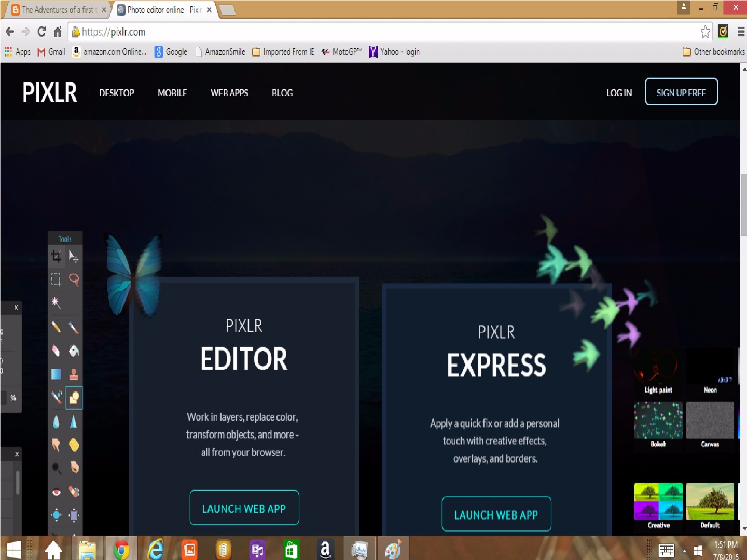747x560 pixels.
Task: Close the Photo editor online tab
Action: tap(209, 9)
